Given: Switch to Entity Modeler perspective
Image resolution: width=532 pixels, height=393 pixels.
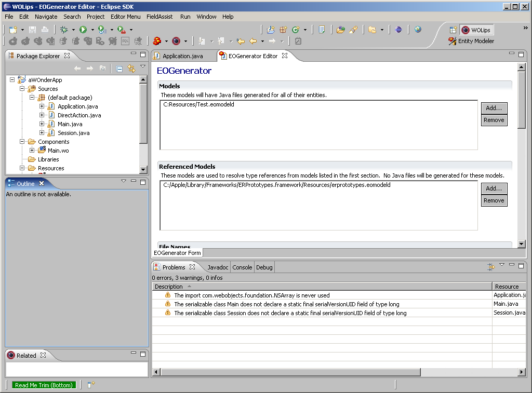Looking at the screenshot, I should [471, 41].
